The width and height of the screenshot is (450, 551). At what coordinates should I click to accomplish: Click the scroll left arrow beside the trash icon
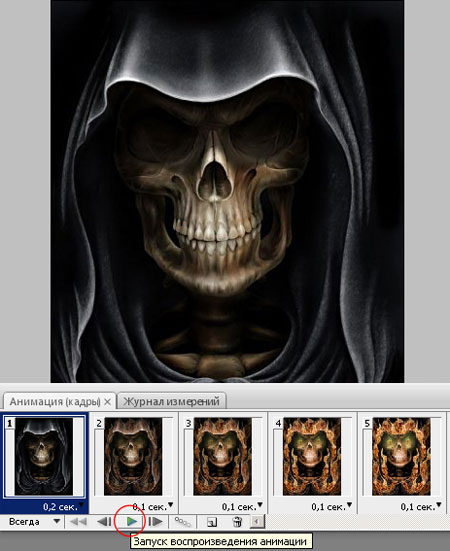tap(257, 521)
